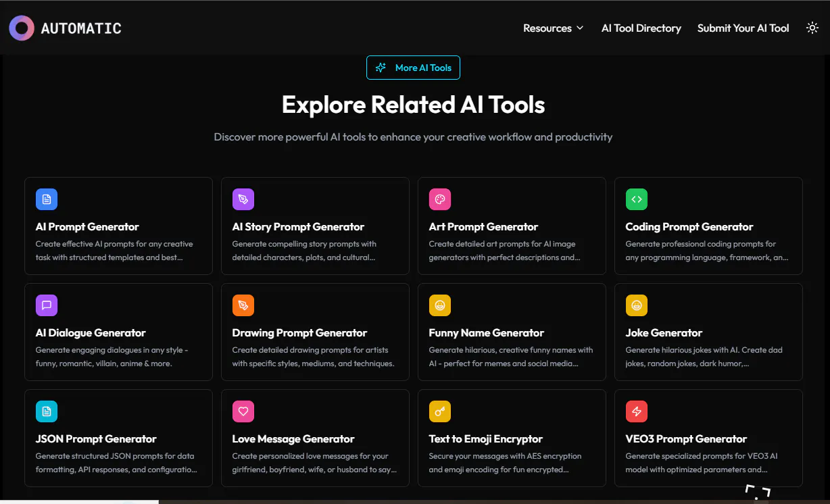The image size is (830, 504).
Task: Open the VEO3 Prompt Generator title
Action: pyautogui.click(x=687, y=439)
